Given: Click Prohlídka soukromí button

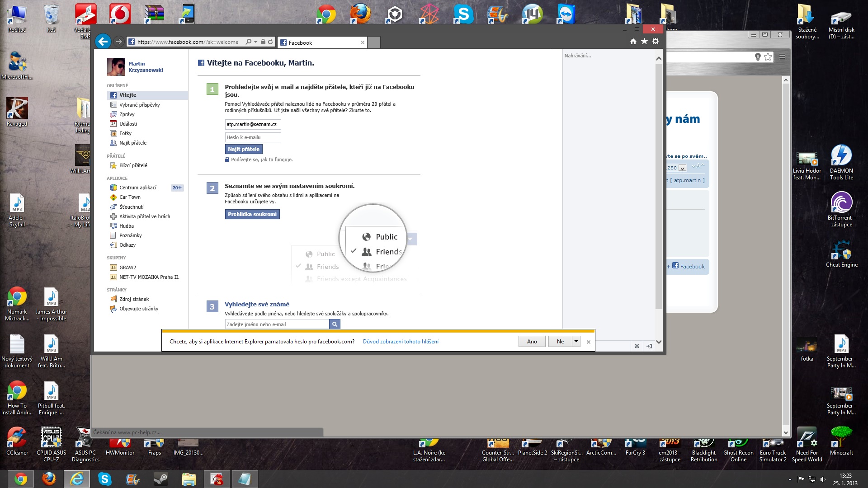Looking at the screenshot, I should (x=252, y=214).
